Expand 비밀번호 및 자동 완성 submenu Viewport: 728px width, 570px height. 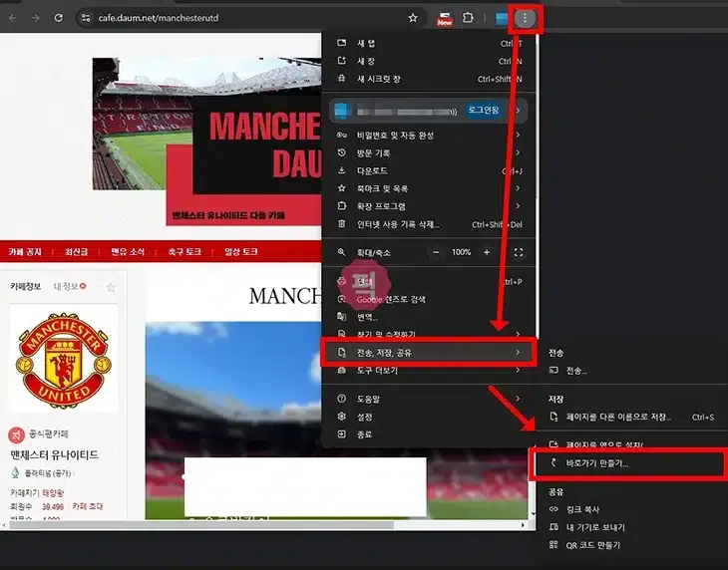pyautogui.click(x=429, y=135)
